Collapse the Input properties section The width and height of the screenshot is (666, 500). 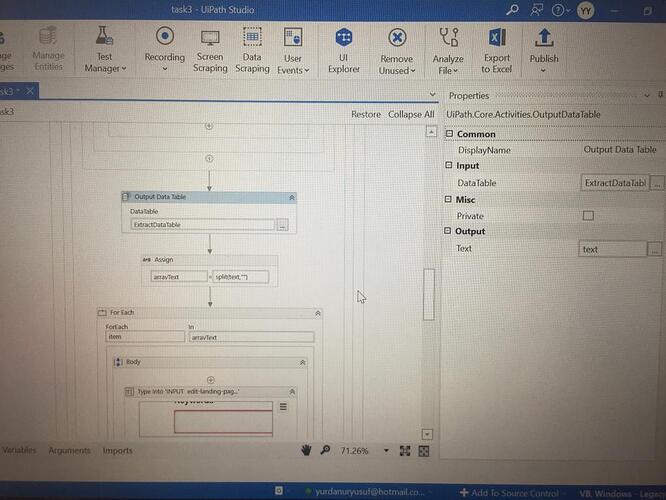click(x=449, y=165)
